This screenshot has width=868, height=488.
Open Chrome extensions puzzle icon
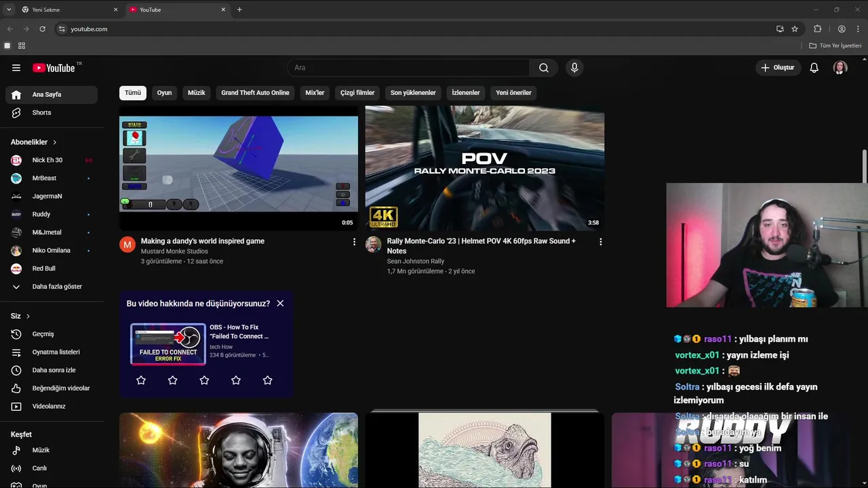pos(817,29)
